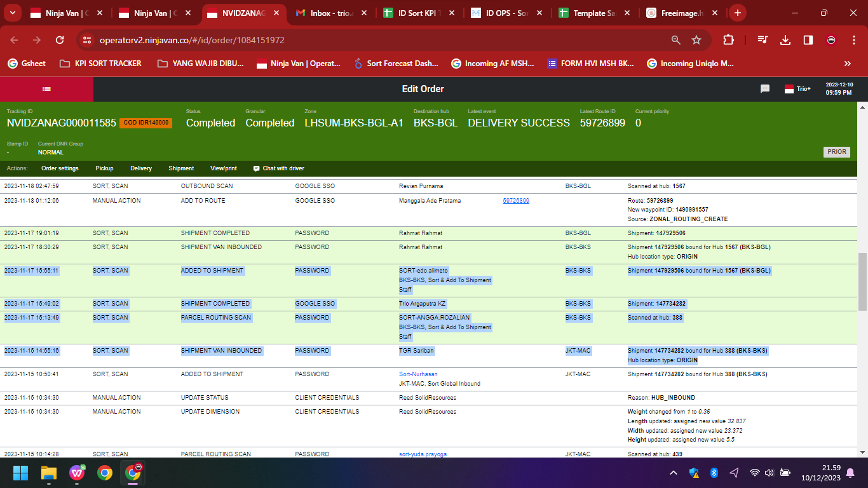Open the browser side panel icon
Image resolution: width=868 pixels, height=488 pixels.
coord(808,40)
